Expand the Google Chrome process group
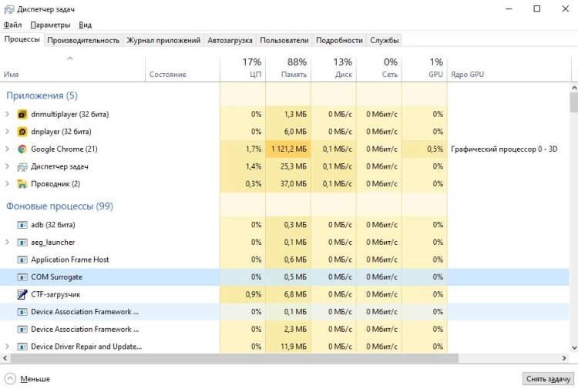Image resolution: width=578 pixels, height=392 pixels. pyautogui.click(x=8, y=149)
